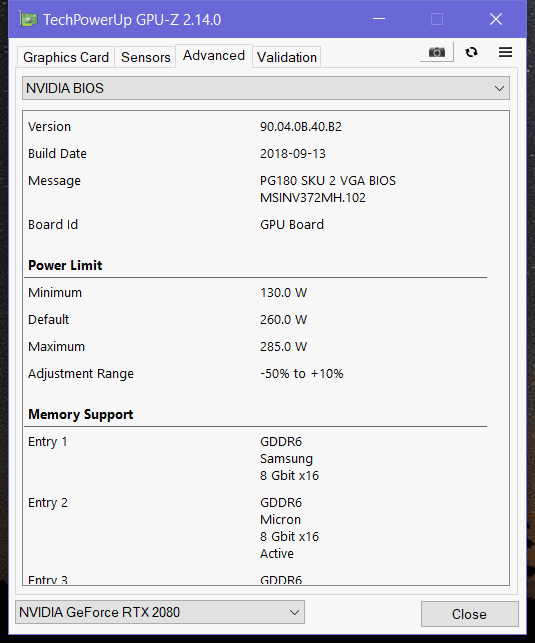This screenshot has width=535, height=643.
Task: Click the Memory Support section header
Action: (81, 415)
